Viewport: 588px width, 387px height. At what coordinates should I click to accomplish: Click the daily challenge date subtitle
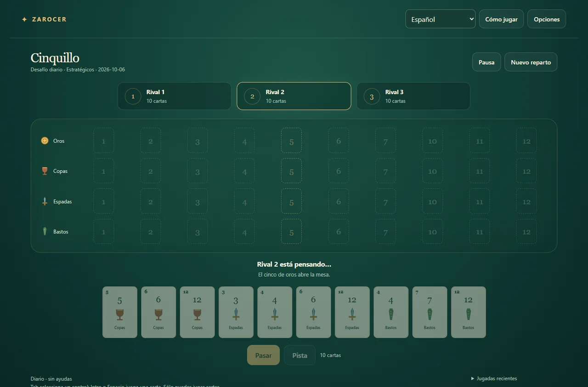[x=78, y=70]
